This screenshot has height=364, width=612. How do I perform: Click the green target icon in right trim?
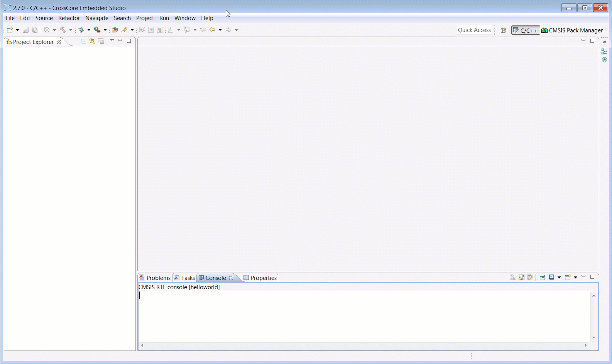click(x=604, y=60)
